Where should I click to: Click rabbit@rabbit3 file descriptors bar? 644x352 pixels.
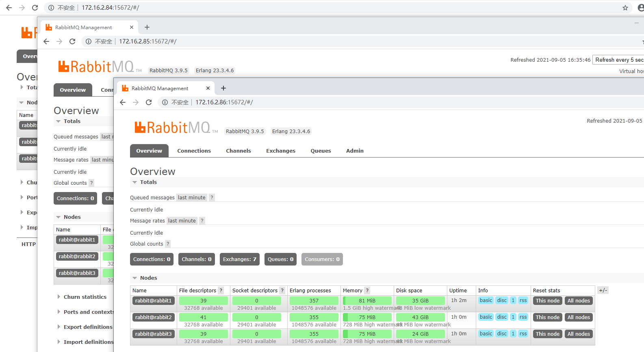click(x=204, y=334)
